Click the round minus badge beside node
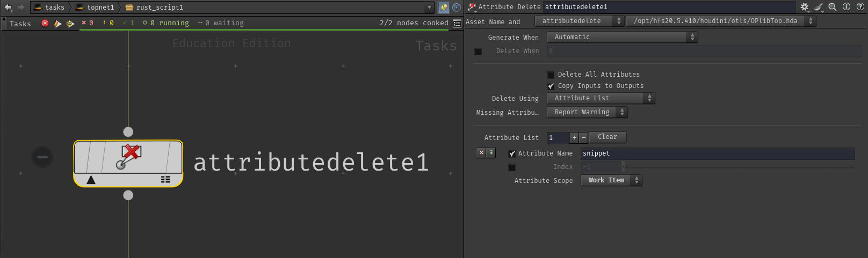 (x=42, y=157)
